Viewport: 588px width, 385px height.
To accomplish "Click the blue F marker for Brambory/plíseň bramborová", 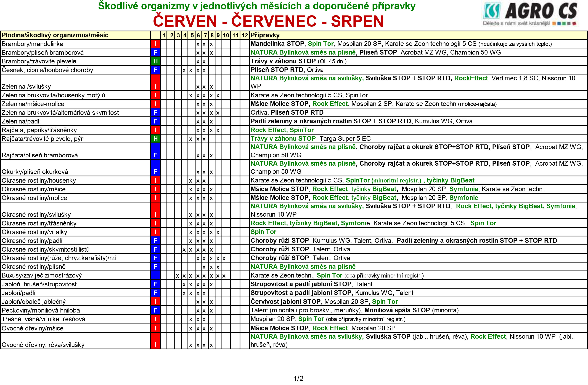I will [155, 53].
